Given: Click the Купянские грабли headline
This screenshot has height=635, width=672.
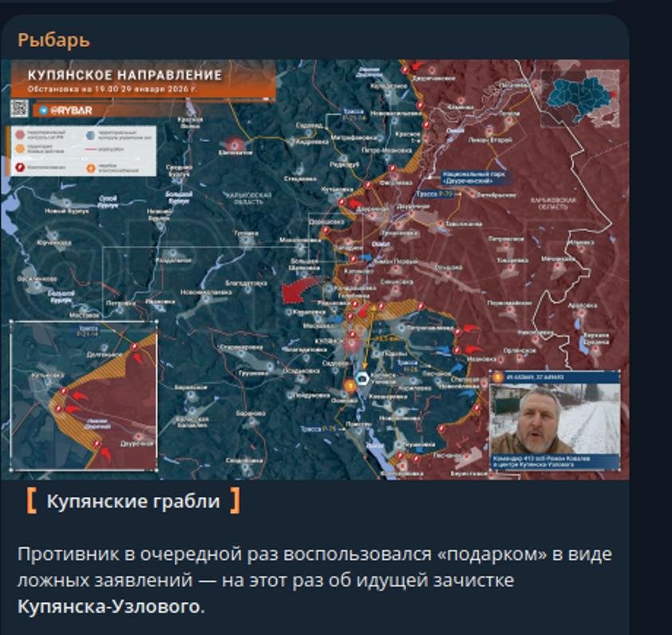Looking at the screenshot, I should pyautogui.click(x=132, y=502).
